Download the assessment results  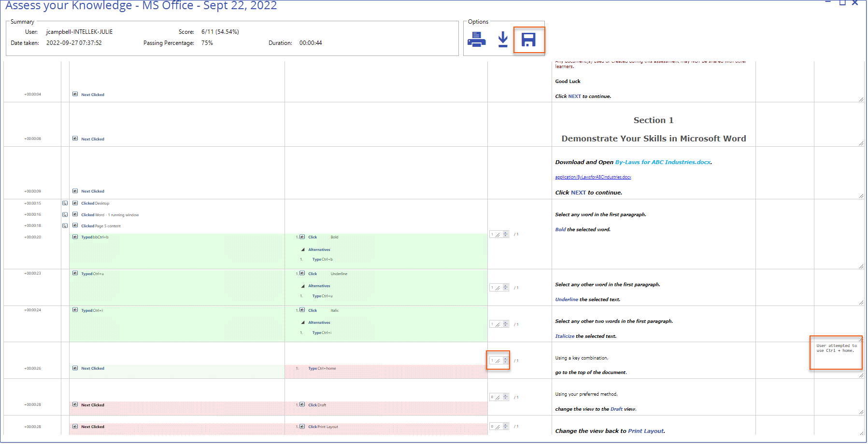click(x=503, y=40)
